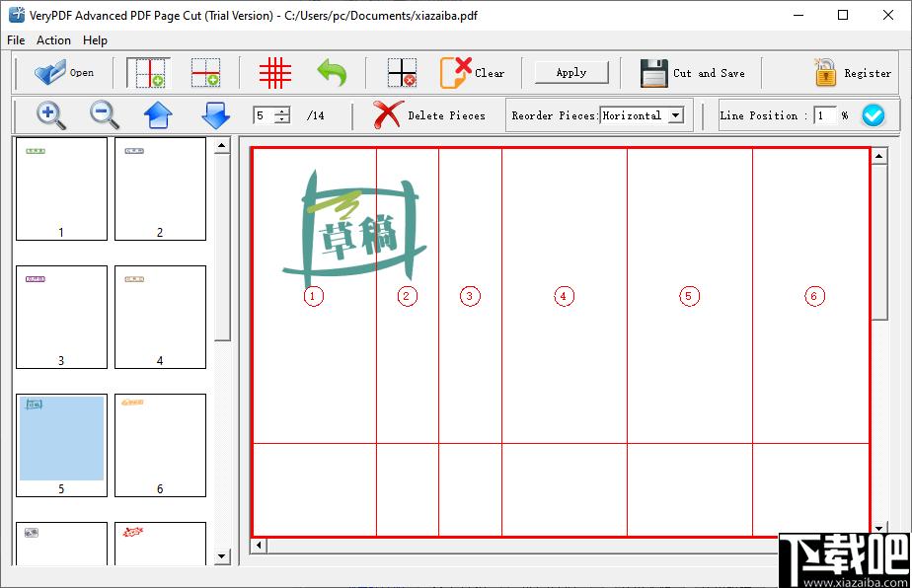Screen dimensions: 912x588
Task: Select the add horizontal cut line tool
Action: click(206, 73)
